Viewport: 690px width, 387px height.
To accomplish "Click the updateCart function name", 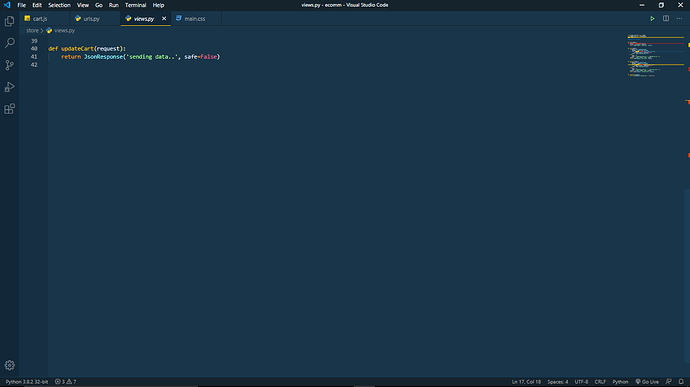I will point(77,49).
